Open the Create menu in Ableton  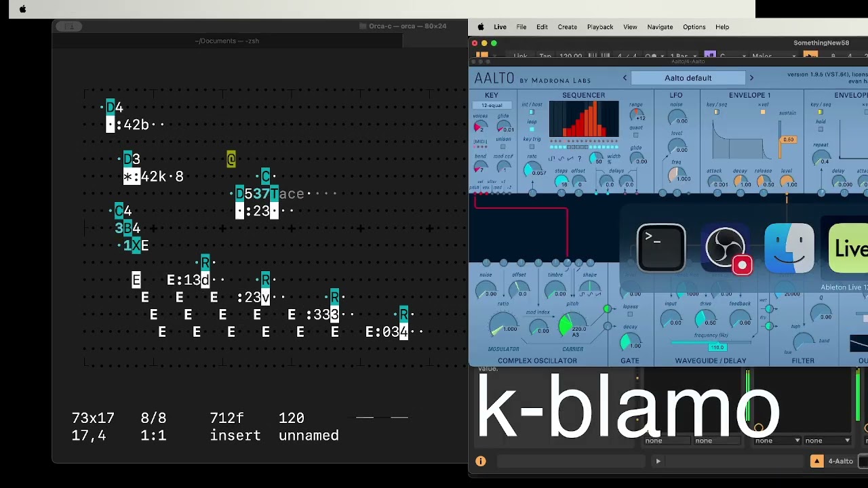[x=567, y=27]
